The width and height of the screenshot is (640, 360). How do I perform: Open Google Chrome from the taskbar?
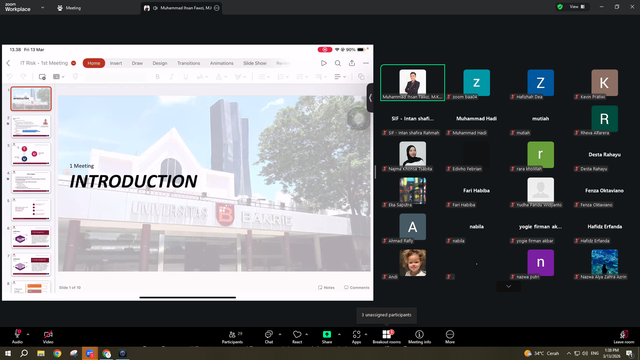click(x=57, y=353)
